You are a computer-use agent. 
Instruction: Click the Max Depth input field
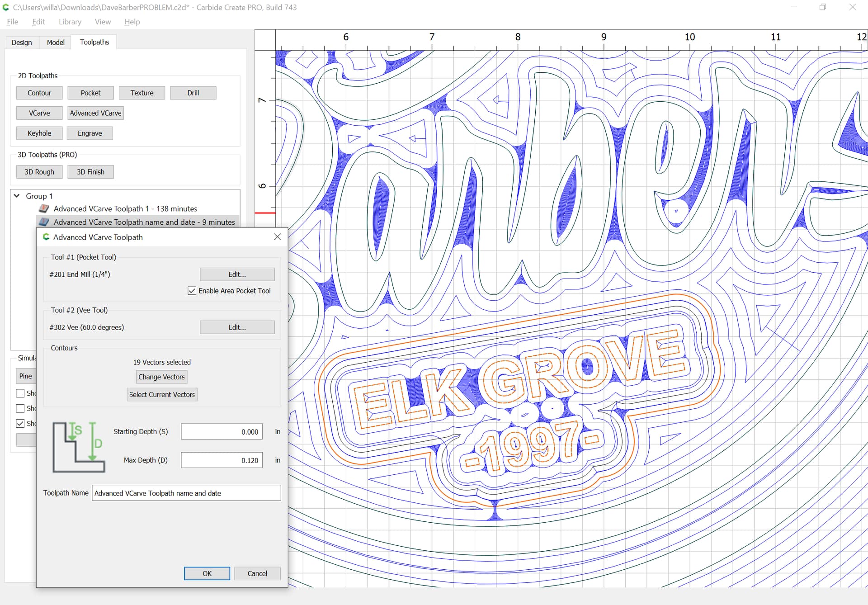[222, 460]
